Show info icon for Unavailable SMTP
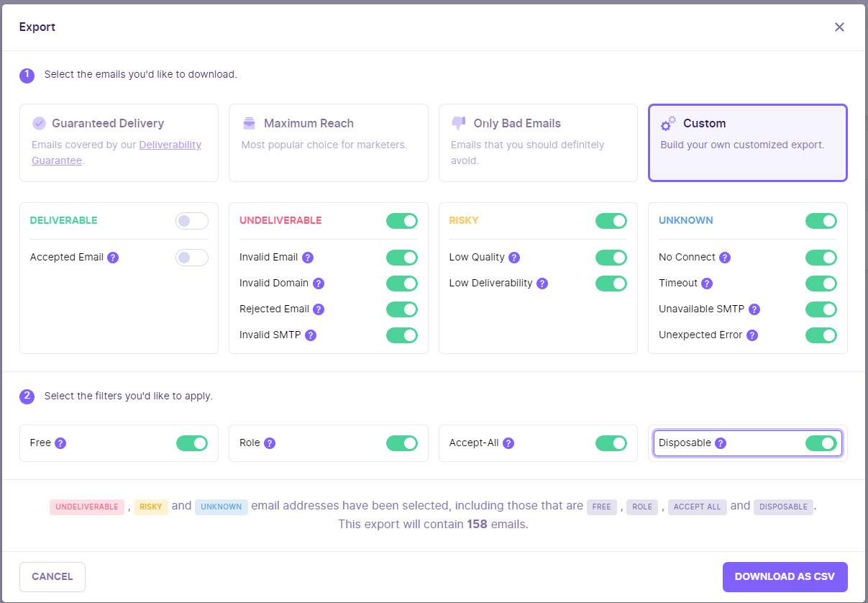 [x=754, y=309]
